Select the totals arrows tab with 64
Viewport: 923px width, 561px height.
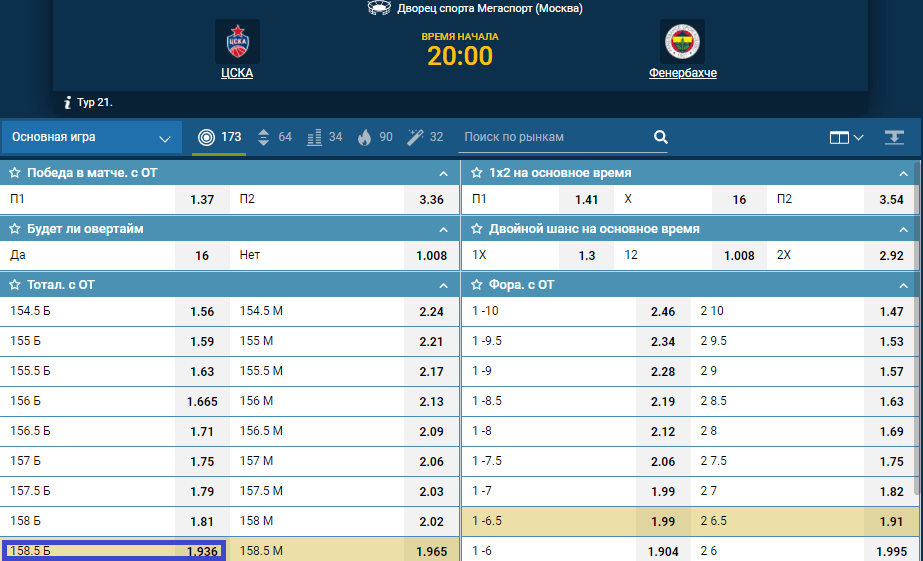tap(274, 137)
